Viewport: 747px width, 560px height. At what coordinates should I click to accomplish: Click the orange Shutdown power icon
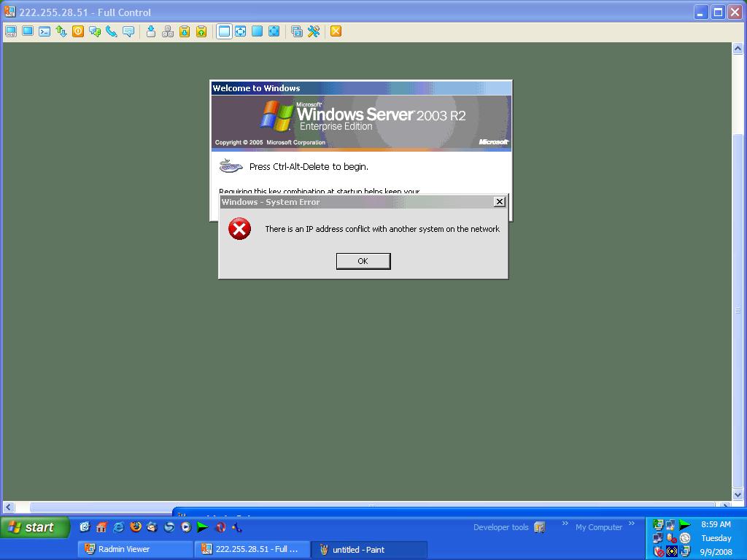coord(78,31)
